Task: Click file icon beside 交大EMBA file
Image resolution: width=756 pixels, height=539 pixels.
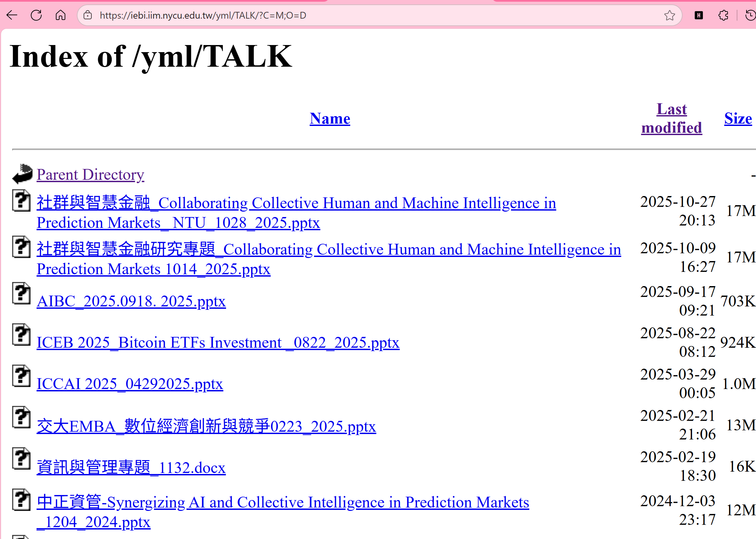Action: click(x=21, y=417)
